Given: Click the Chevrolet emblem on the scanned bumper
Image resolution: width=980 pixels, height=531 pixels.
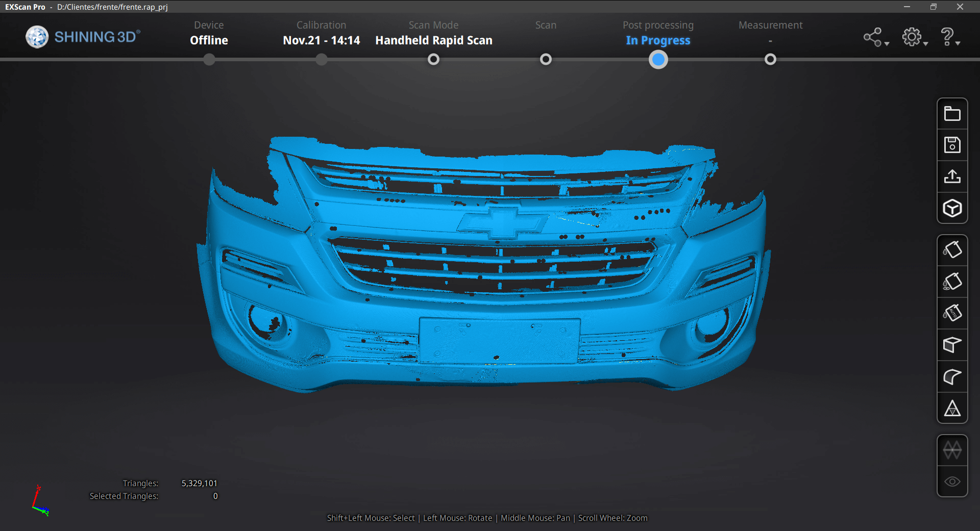Looking at the screenshot, I should coord(502,223).
